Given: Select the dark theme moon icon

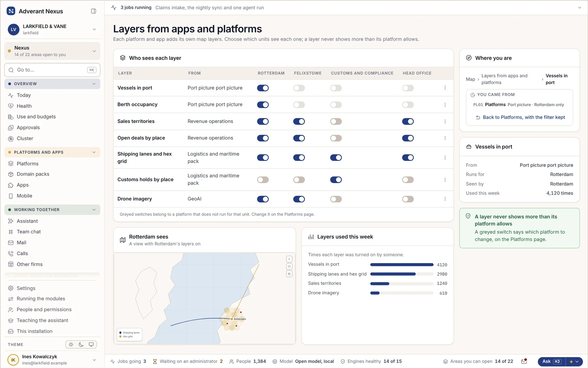Looking at the screenshot, I should pyautogui.click(x=81, y=344).
